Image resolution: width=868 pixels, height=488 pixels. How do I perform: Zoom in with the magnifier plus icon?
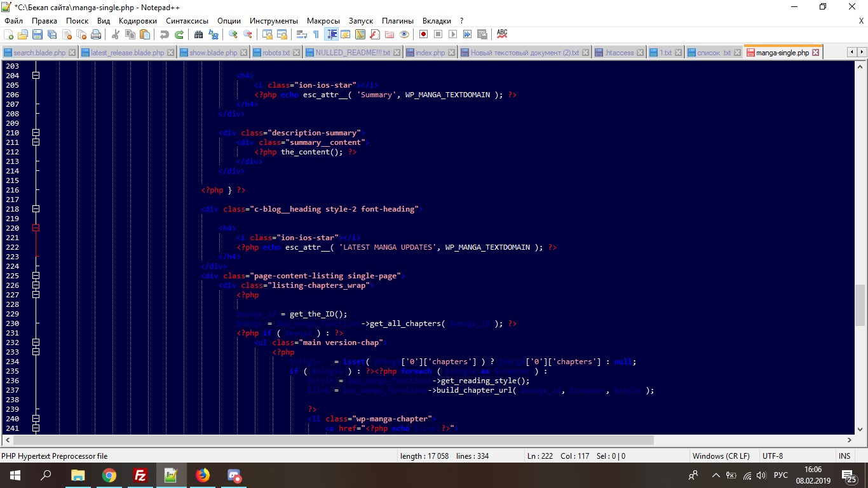click(233, 34)
